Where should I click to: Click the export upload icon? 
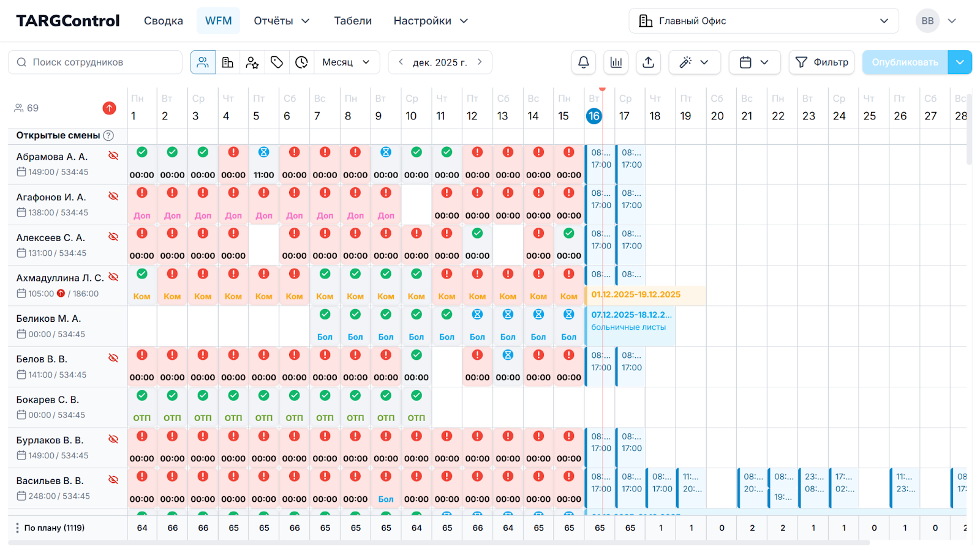[648, 62]
